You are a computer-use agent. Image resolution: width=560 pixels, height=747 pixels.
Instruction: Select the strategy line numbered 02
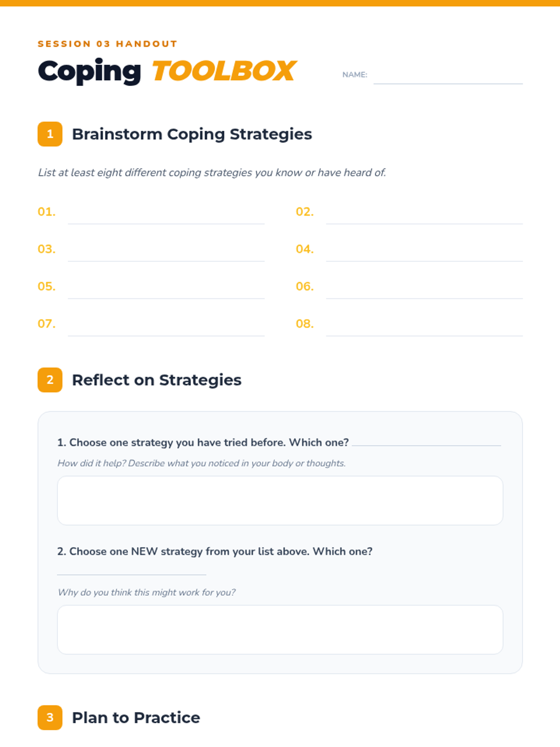[424, 213]
